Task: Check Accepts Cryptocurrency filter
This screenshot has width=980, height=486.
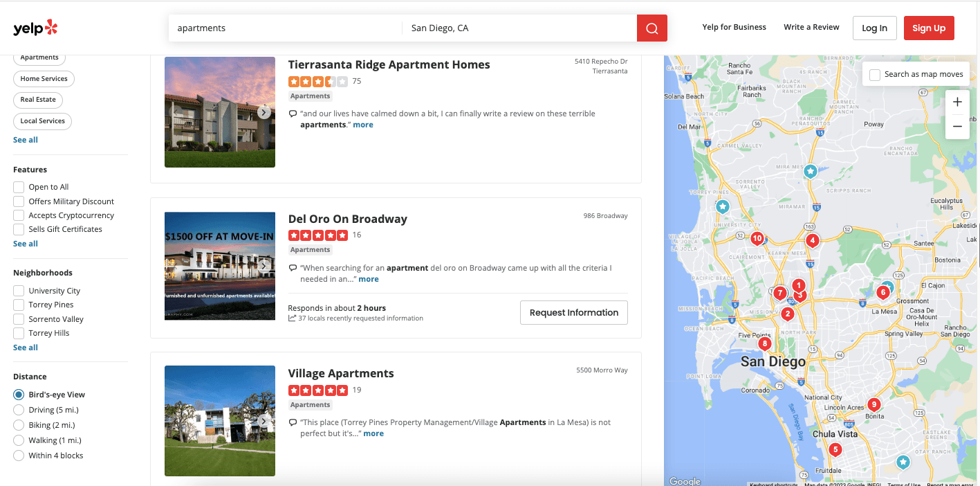Action: (x=19, y=215)
